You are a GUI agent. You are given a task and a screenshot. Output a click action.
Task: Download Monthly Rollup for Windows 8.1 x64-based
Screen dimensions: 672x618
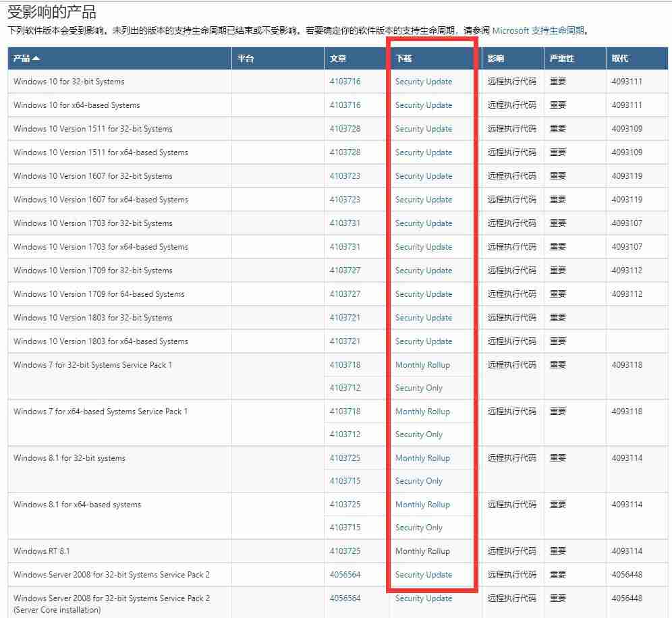tap(422, 505)
